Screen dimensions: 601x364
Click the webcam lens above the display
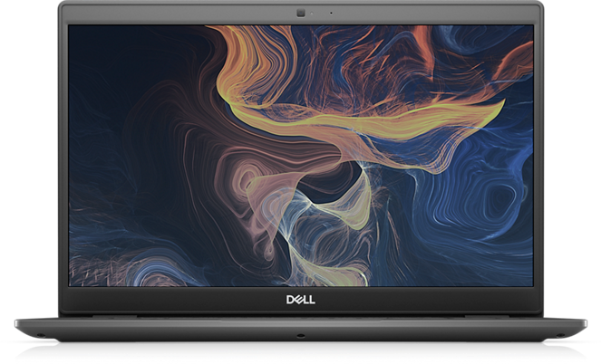pyautogui.click(x=300, y=13)
